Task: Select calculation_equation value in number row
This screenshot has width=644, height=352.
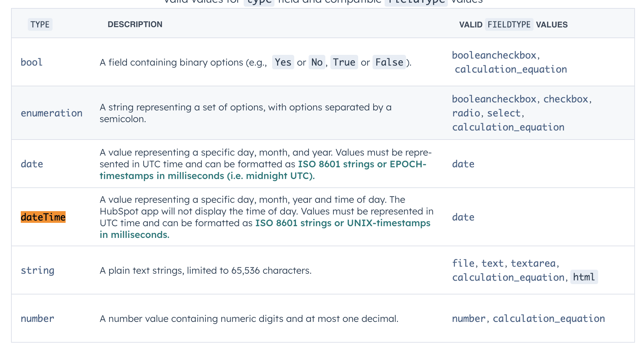Action: [x=549, y=319]
